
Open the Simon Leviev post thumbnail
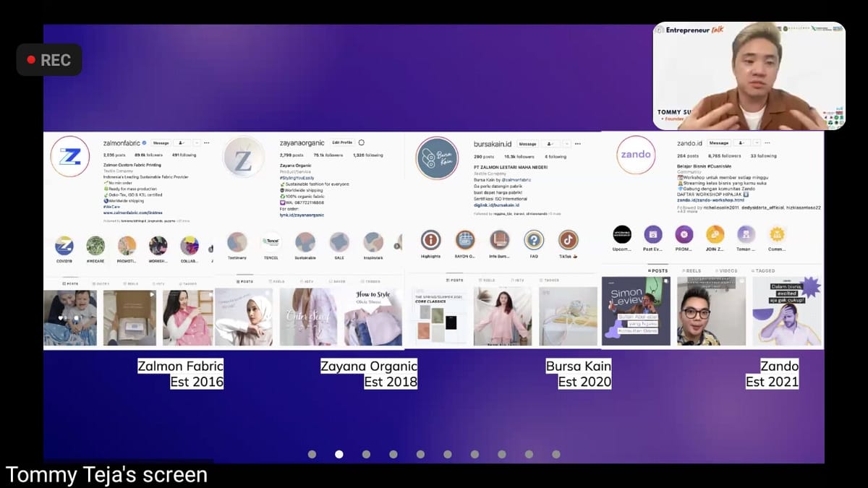636,311
